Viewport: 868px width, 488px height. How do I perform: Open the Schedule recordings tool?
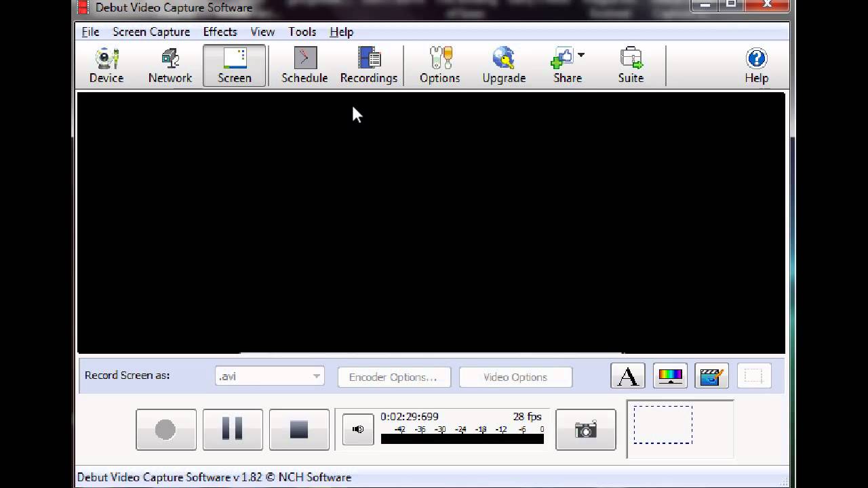[304, 66]
